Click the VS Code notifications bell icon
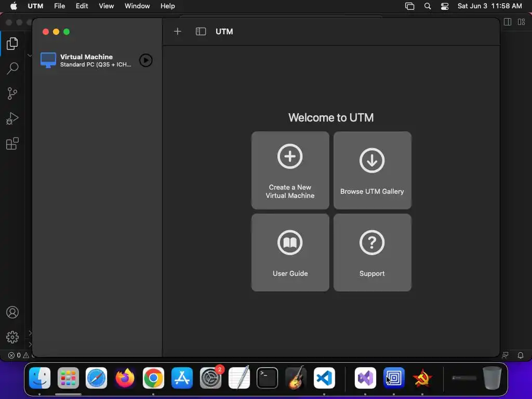Viewport: 532px width, 399px height. [x=520, y=355]
